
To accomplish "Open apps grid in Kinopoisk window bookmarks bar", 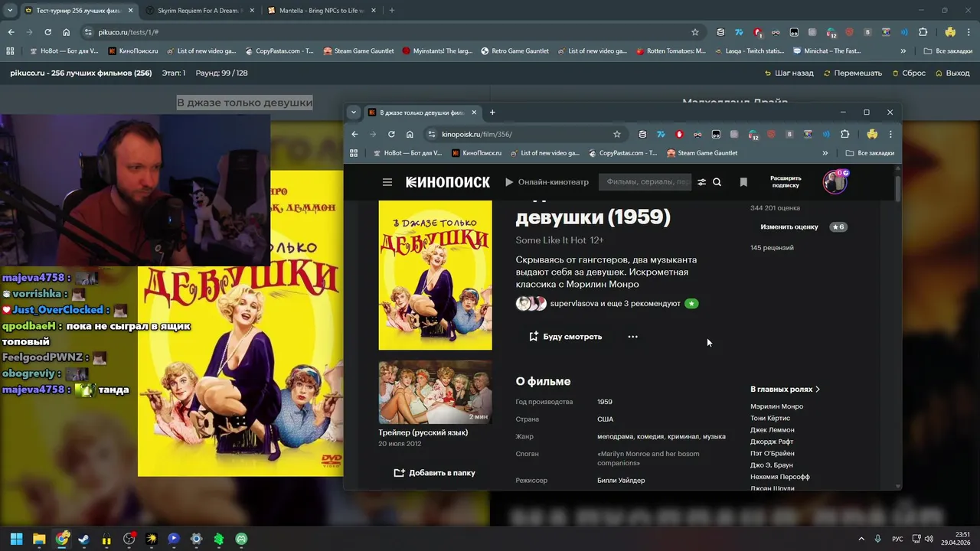I will click(x=354, y=153).
